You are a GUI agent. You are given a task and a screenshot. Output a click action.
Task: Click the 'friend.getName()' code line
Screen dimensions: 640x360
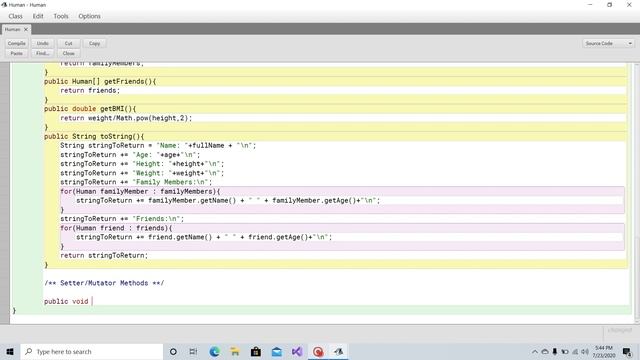point(204,237)
